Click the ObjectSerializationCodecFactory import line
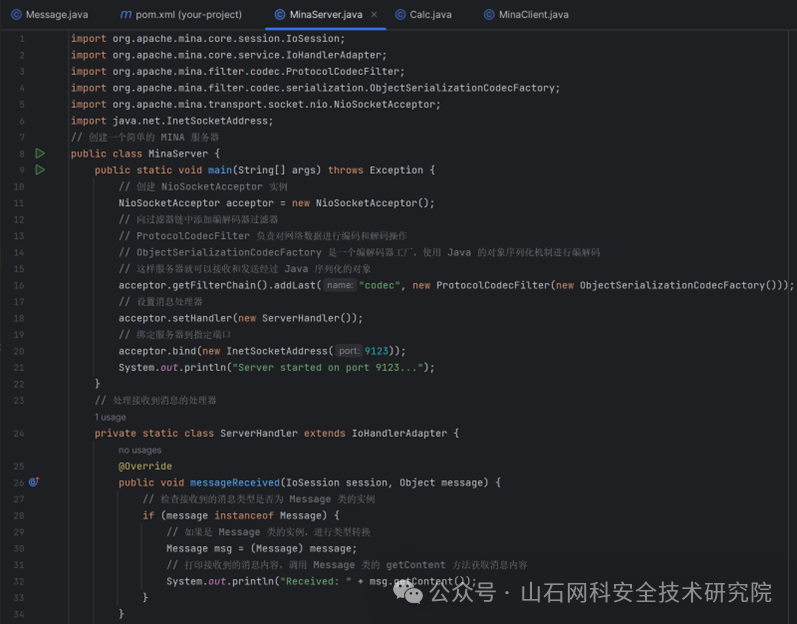 pos(315,88)
